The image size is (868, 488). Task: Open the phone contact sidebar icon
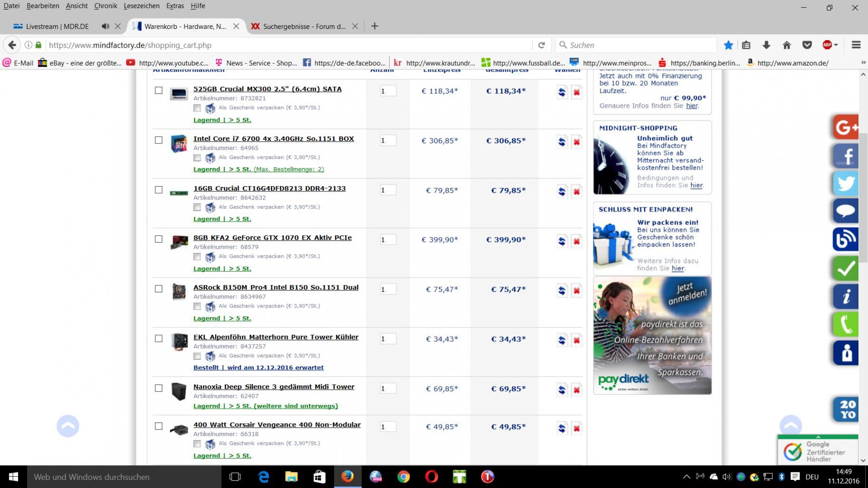tap(846, 325)
